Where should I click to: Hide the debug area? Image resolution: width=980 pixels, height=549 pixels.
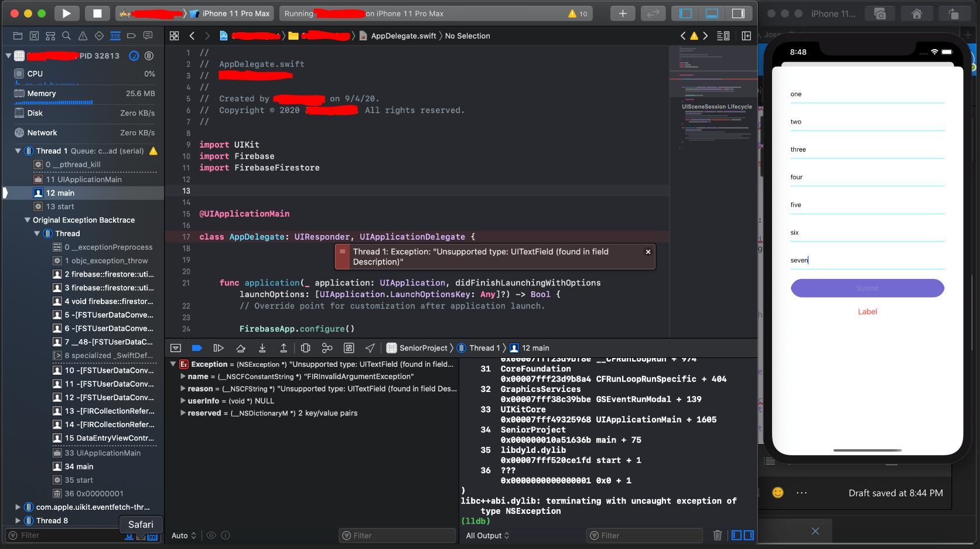(x=176, y=347)
